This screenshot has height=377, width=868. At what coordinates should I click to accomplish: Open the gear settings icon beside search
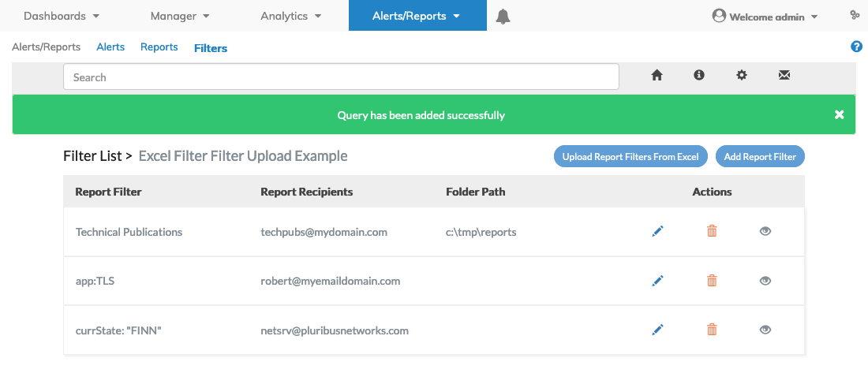pyautogui.click(x=742, y=75)
